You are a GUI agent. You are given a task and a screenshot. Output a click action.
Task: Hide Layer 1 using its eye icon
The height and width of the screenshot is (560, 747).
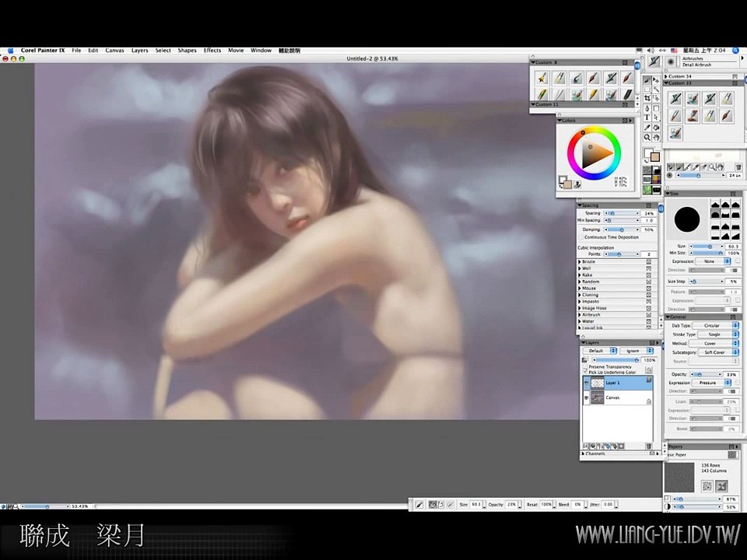587,383
